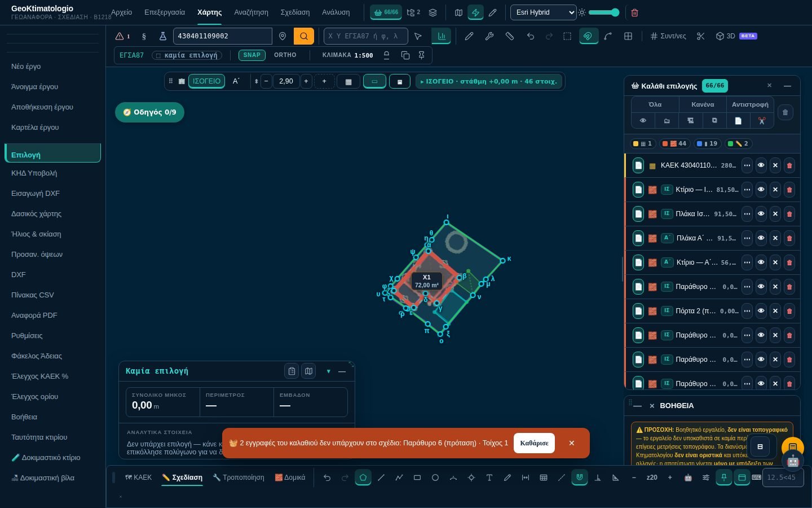Image resolution: width=812 pixels, height=508 pixels.
Task: Expand the Καμία επιλογή panel dropdown arrow
Action: click(328, 371)
